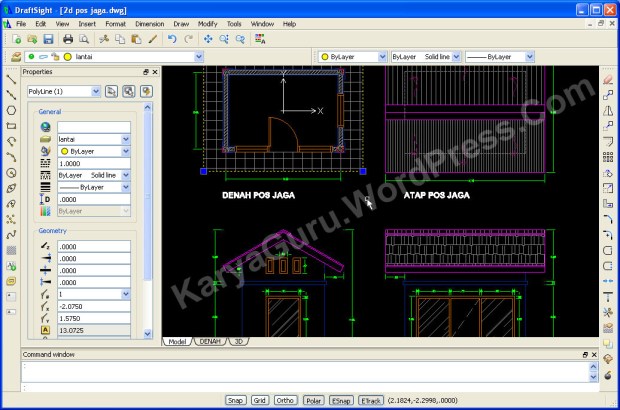Expand the PolyLine (1) selection dropdown
This screenshot has width=620, height=410.
click(x=96, y=91)
